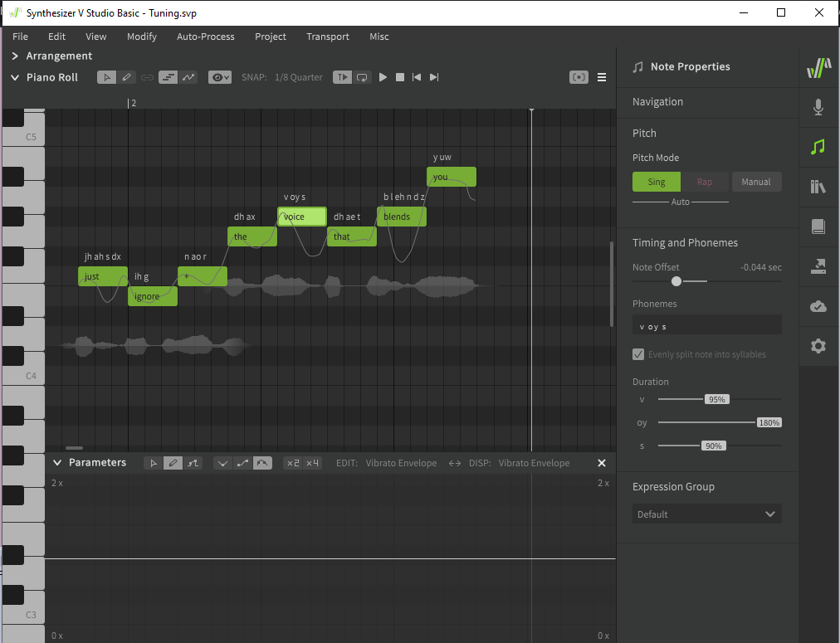Open the Settings gear sidebar icon

(818, 346)
